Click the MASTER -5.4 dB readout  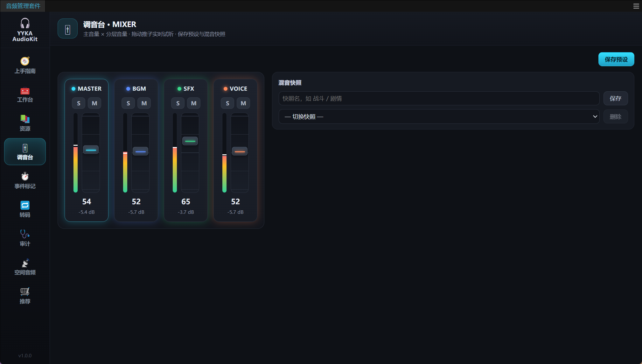(87, 212)
